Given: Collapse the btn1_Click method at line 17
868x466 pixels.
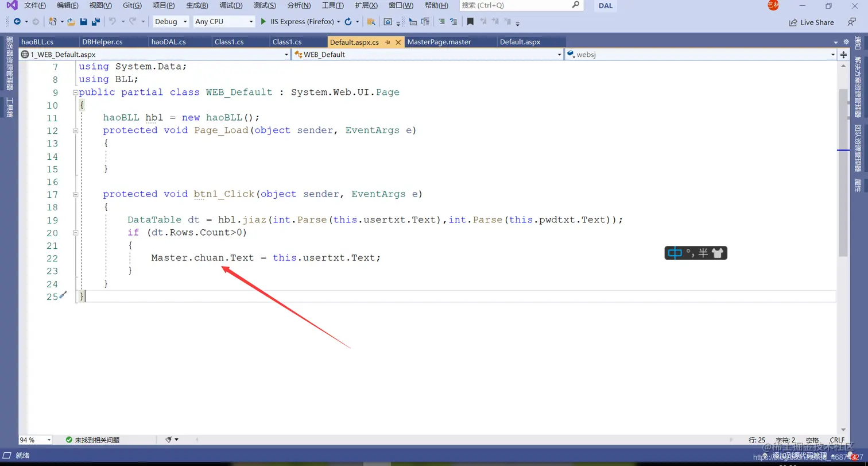Looking at the screenshot, I should (75, 194).
